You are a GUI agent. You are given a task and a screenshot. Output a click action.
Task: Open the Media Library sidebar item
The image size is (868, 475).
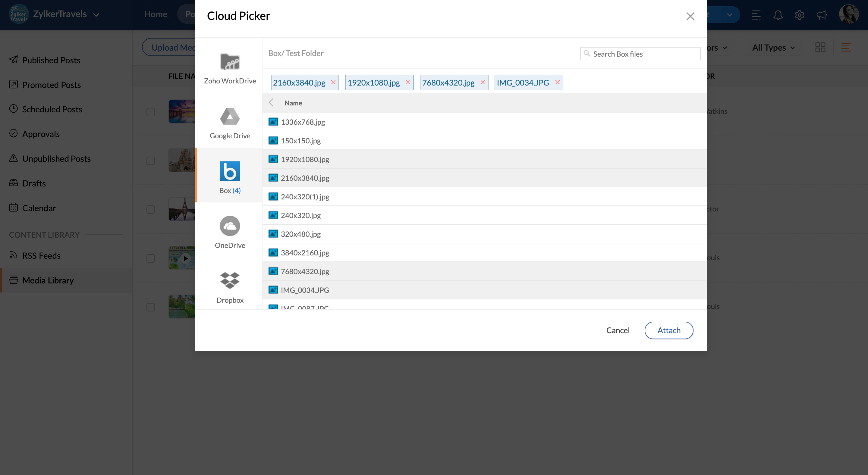48,280
